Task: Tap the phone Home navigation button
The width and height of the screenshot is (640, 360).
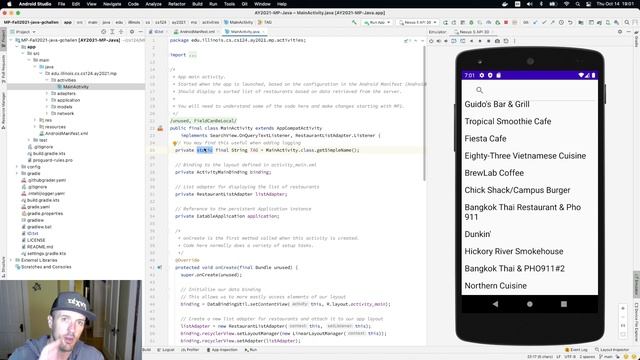Action: 530,304
